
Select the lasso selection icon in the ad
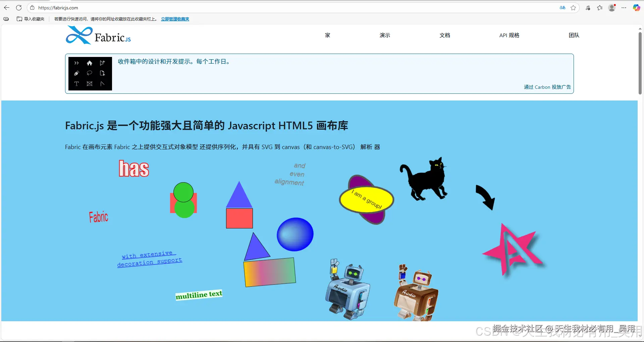pos(90,73)
